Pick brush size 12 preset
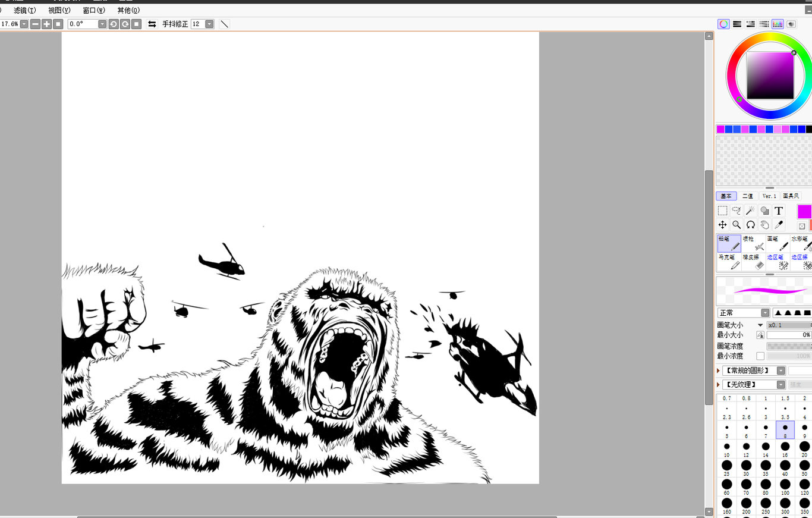This screenshot has width=812, height=518. [x=746, y=448]
